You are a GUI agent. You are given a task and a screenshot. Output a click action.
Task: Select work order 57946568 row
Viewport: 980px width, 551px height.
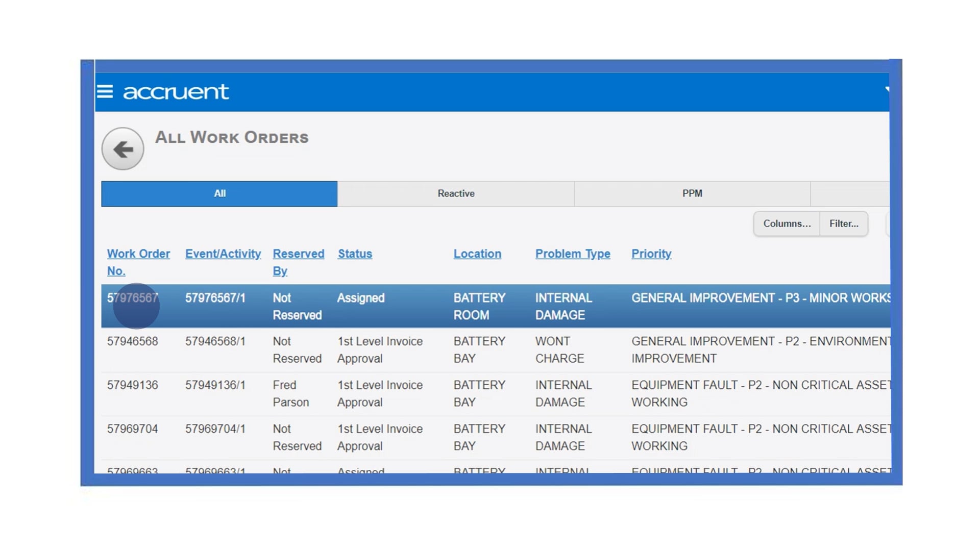(x=132, y=342)
